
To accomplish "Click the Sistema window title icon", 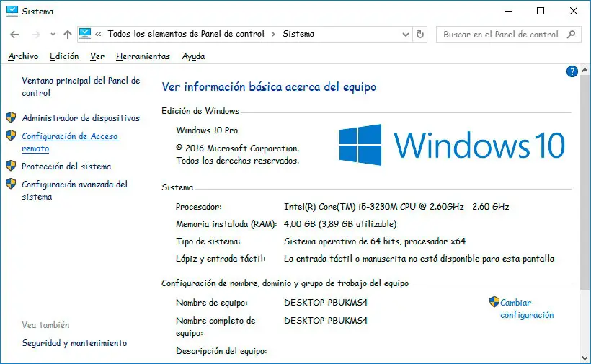I will (x=12, y=11).
